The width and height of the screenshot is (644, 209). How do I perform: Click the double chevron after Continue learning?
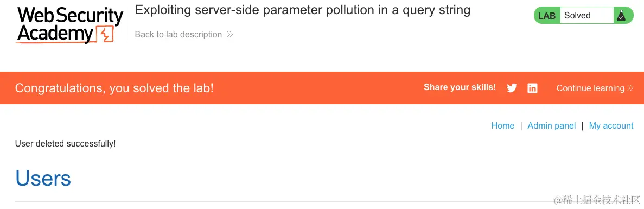pos(630,88)
